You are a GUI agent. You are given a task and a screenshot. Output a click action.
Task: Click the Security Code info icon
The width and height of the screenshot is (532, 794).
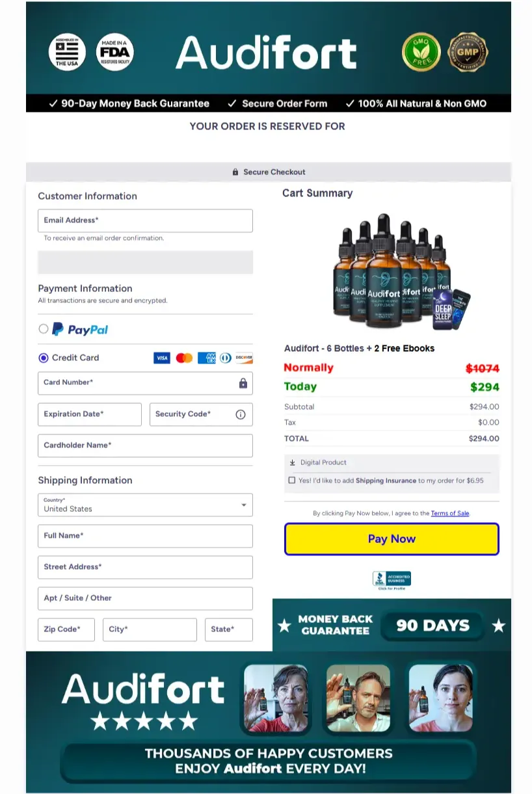coord(241,414)
